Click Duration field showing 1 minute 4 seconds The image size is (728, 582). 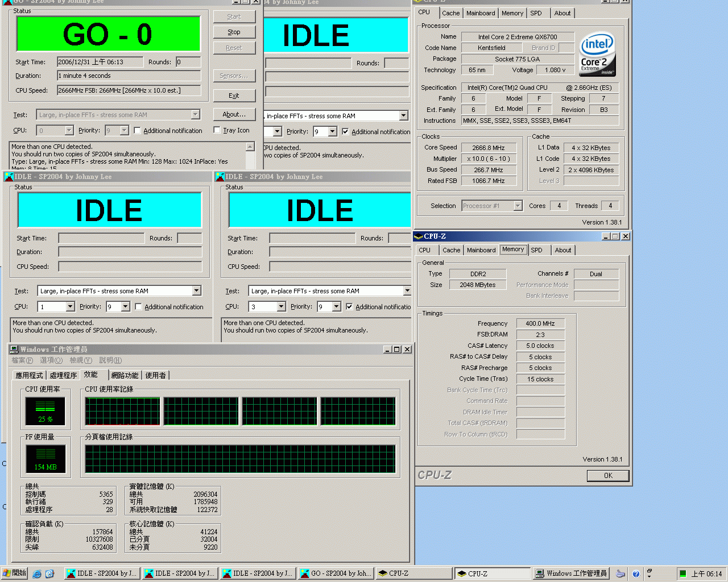[129, 76]
